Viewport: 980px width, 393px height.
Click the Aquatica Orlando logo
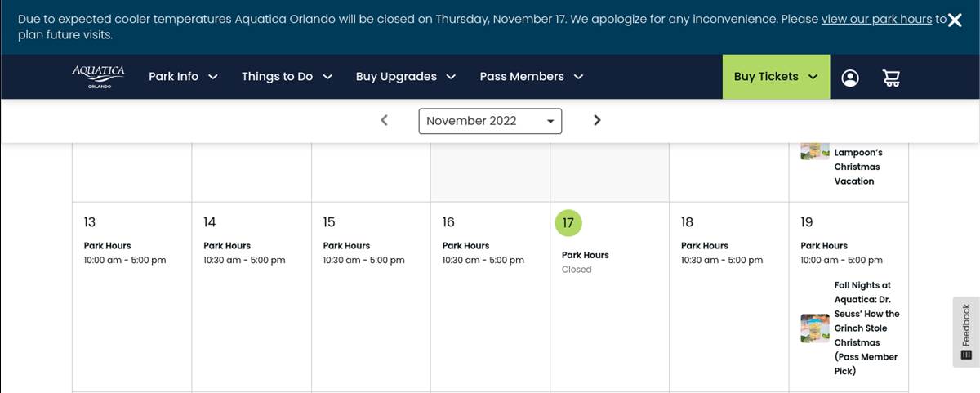[98, 77]
